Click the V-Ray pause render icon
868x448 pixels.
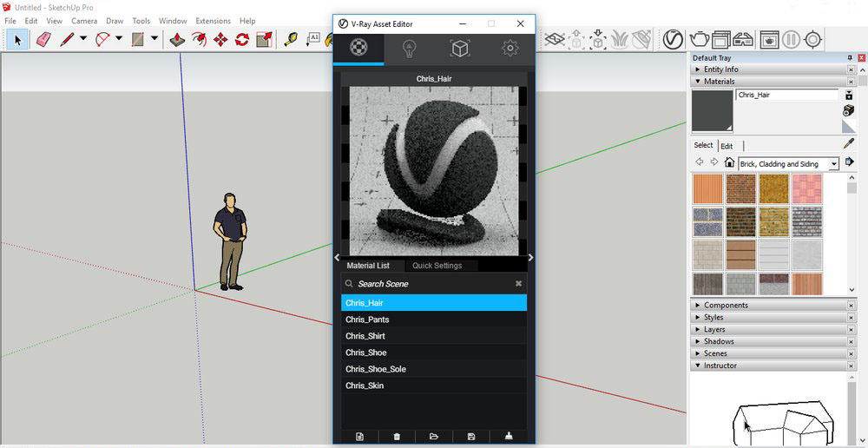pyautogui.click(x=791, y=39)
